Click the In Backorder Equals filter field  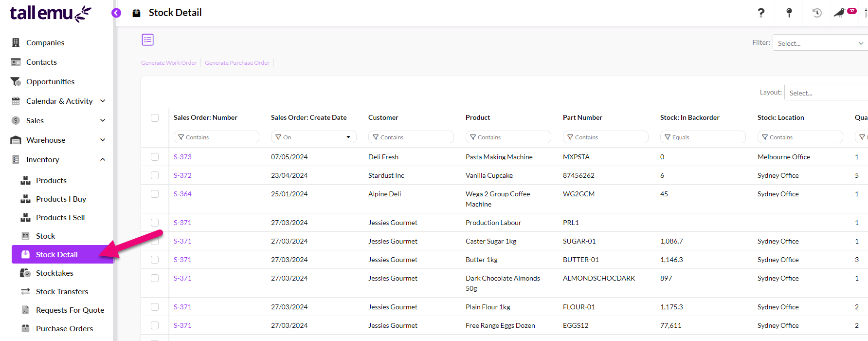(x=703, y=137)
